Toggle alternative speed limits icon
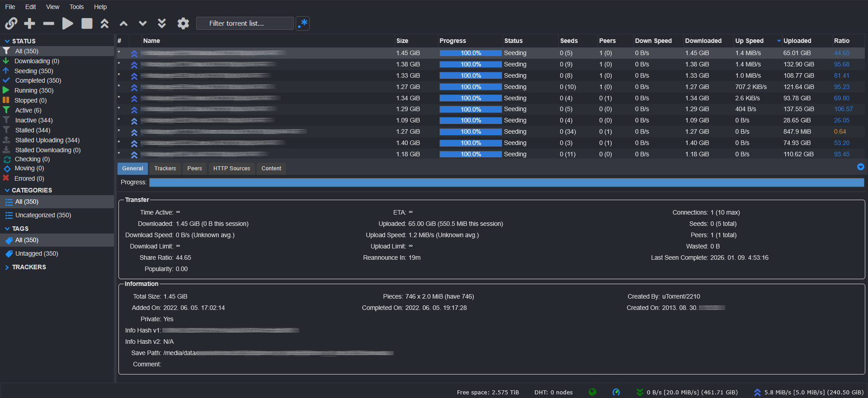The height and width of the screenshot is (398, 868). coord(616,392)
